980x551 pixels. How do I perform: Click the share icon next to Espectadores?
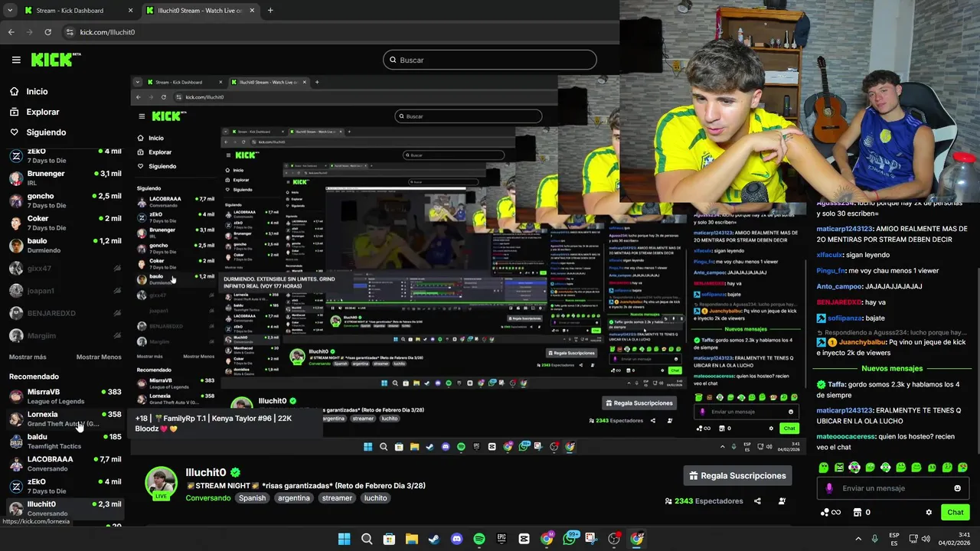pyautogui.click(x=757, y=501)
